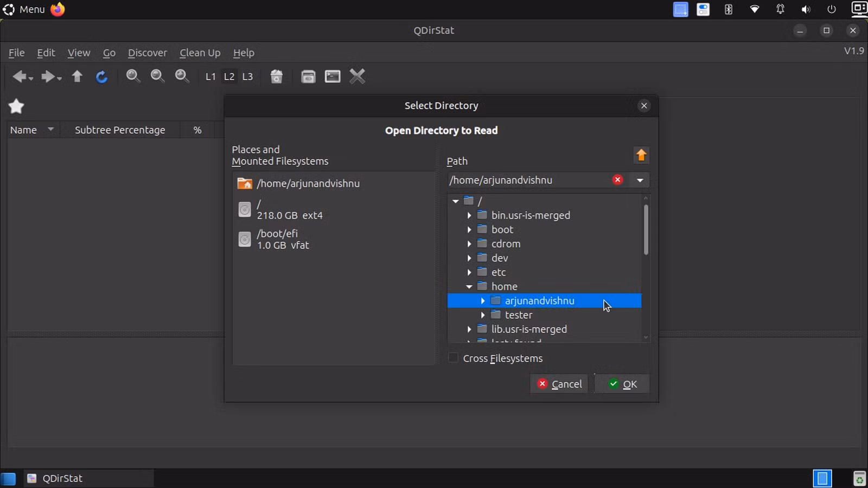Open terminal here toolbar icon
The image size is (868, 488).
point(333,76)
